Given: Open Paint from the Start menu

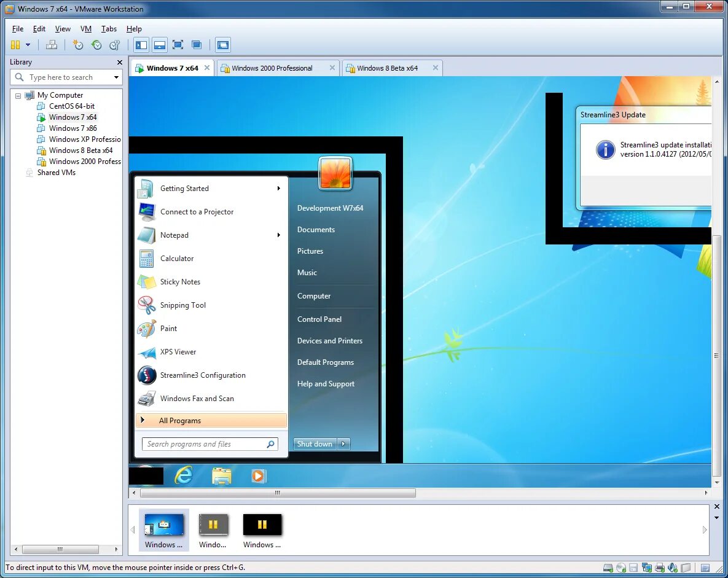Looking at the screenshot, I should [x=211, y=328].
